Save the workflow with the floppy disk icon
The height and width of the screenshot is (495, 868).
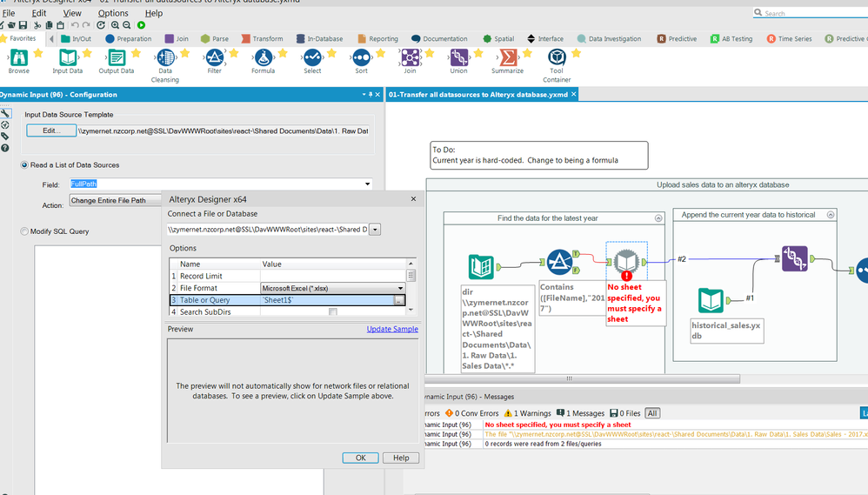23,25
